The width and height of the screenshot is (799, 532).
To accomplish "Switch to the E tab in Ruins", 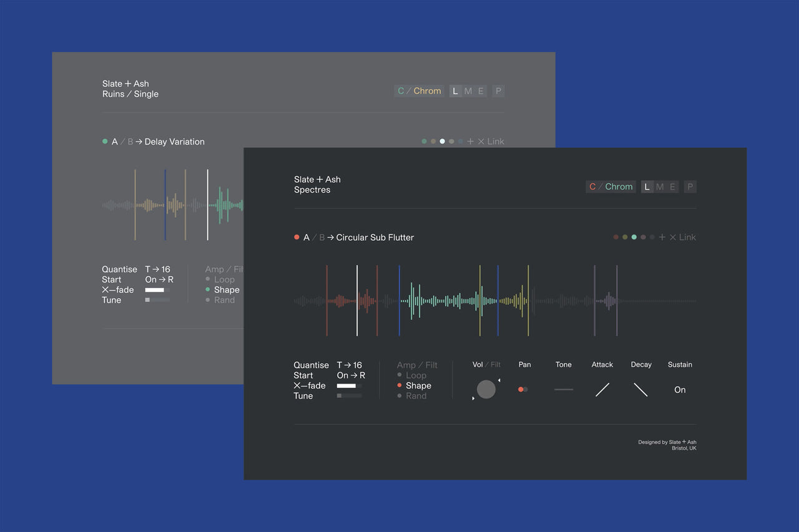I will [x=481, y=91].
